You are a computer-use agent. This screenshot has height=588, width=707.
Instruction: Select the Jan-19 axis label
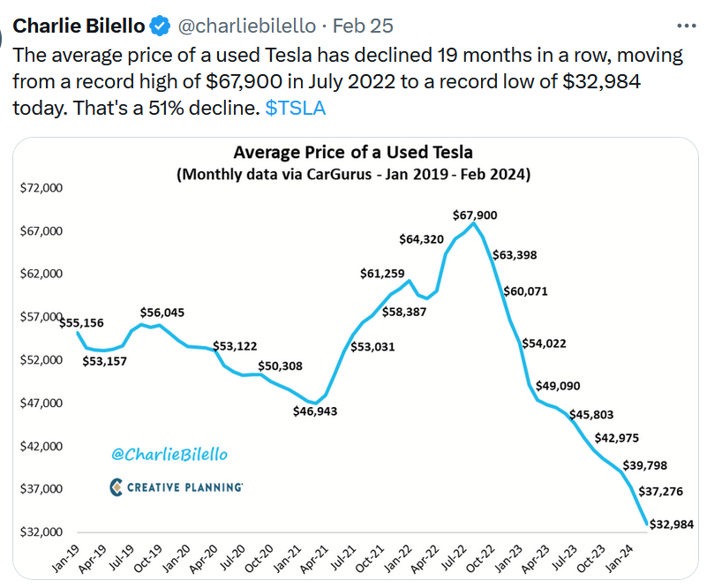click(64, 558)
